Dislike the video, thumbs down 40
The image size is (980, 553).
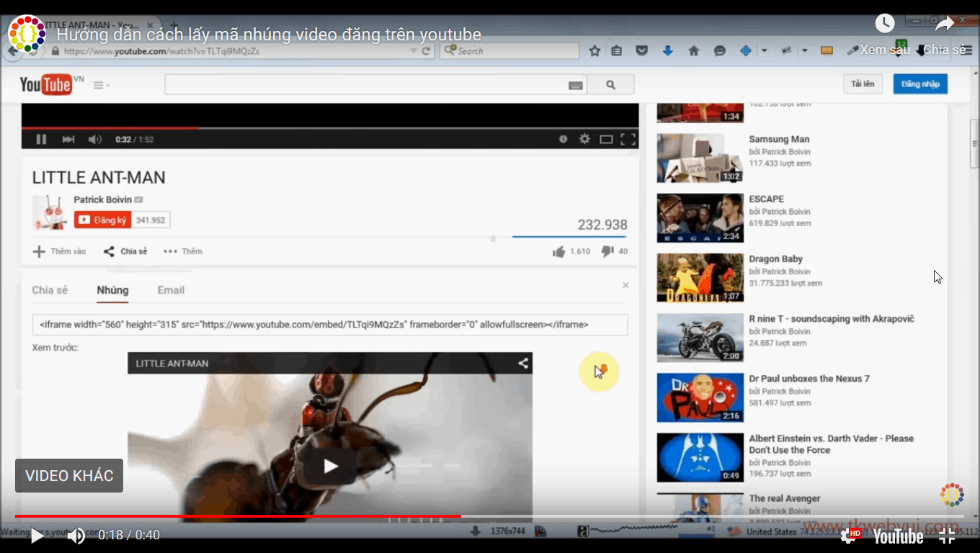click(x=614, y=251)
